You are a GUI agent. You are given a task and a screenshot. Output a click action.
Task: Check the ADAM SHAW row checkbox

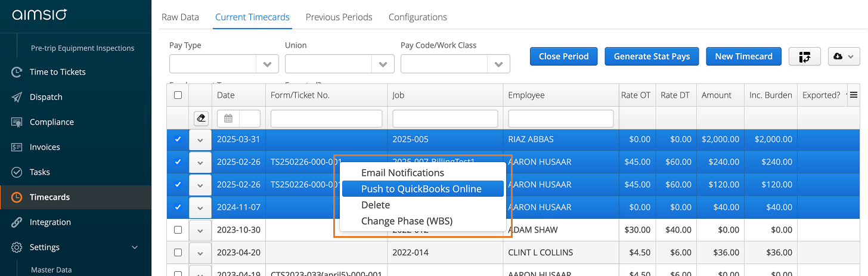coord(178,230)
